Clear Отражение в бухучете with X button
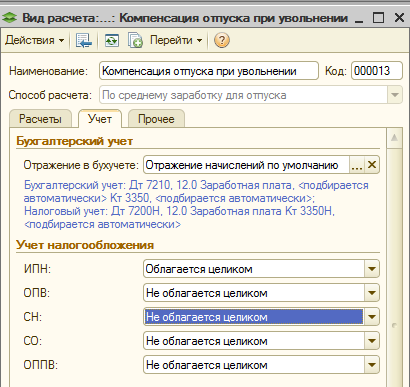Image resolution: width=410 pixels, height=387 pixels. (x=372, y=165)
